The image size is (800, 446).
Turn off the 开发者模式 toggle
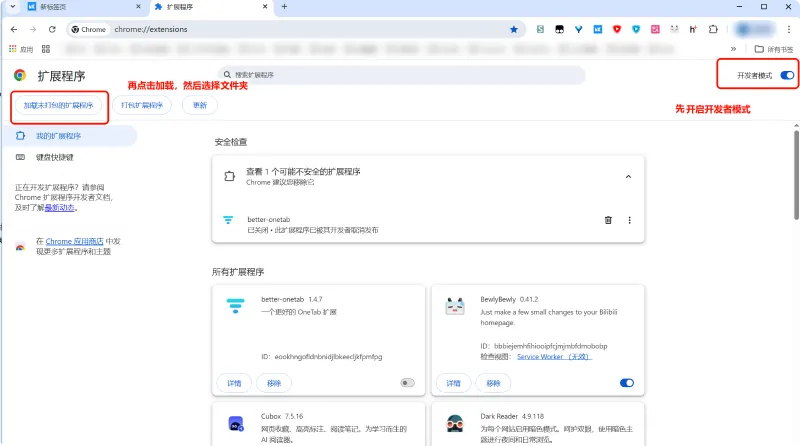[x=787, y=76]
